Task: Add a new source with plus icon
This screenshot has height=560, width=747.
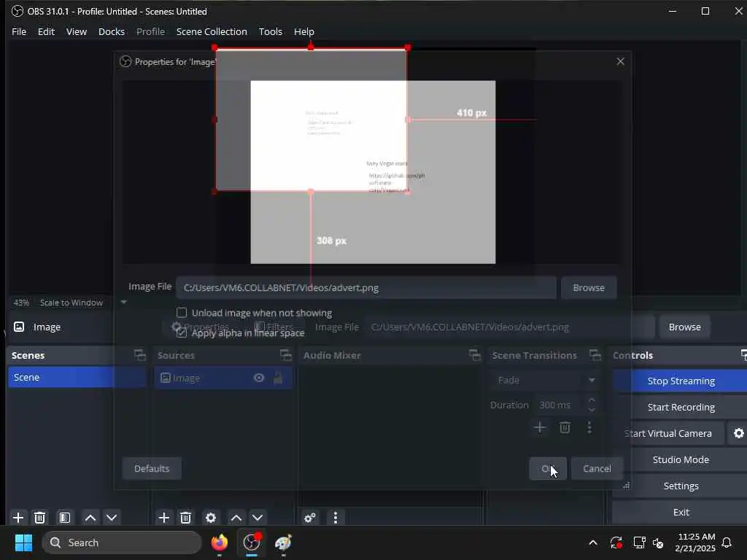Action: click(x=164, y=517)
